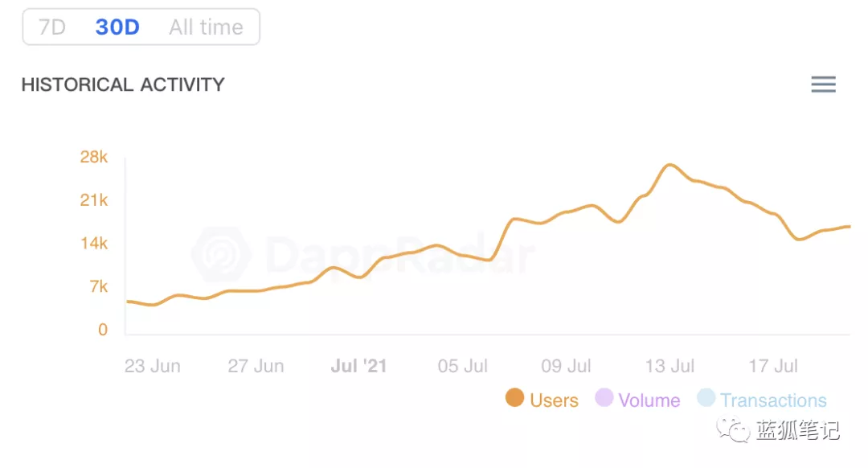This screenshot has height=468, width=868.
Task: Open the chart hamburger menu icon
Action: [823, 84]
